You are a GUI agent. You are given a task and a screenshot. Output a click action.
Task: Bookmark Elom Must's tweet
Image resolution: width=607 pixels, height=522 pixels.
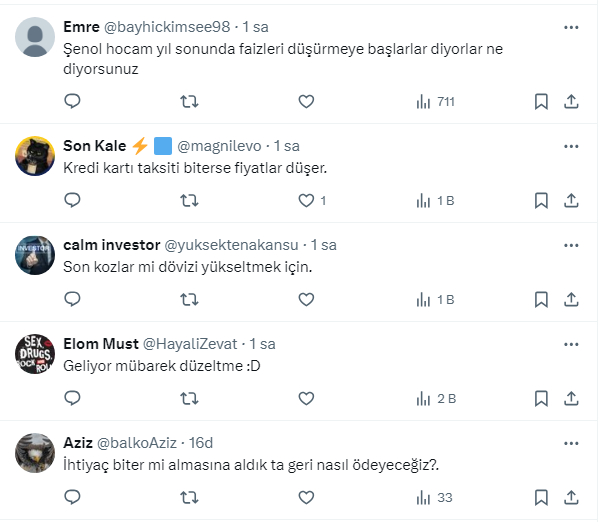(540, 398)
